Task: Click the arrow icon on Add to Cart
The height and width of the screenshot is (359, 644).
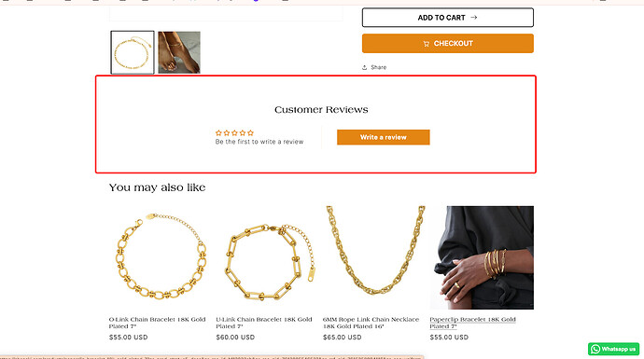Action: pyautogui.click(x=473, y=17)
